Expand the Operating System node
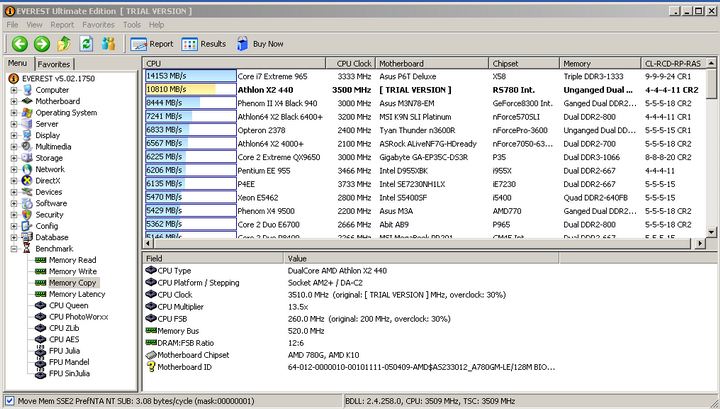The height and width of the screenshot is (409, 720). coord(14,112)
